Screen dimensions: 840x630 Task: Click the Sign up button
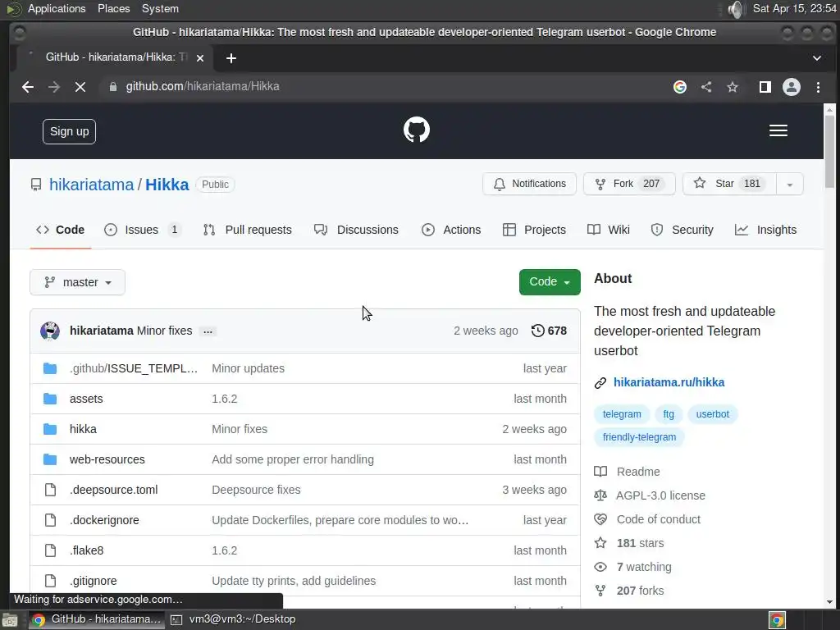(x=69, y=132)
